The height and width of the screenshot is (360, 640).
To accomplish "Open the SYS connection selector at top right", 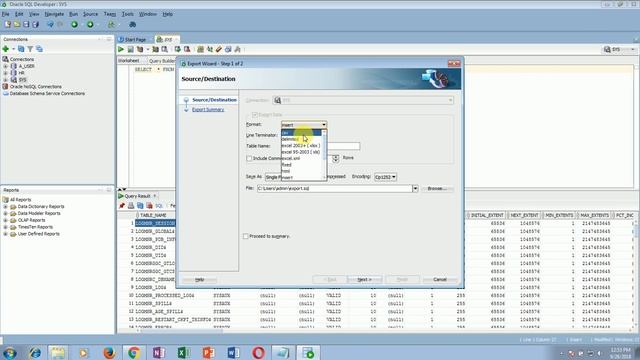I will 620,49.
